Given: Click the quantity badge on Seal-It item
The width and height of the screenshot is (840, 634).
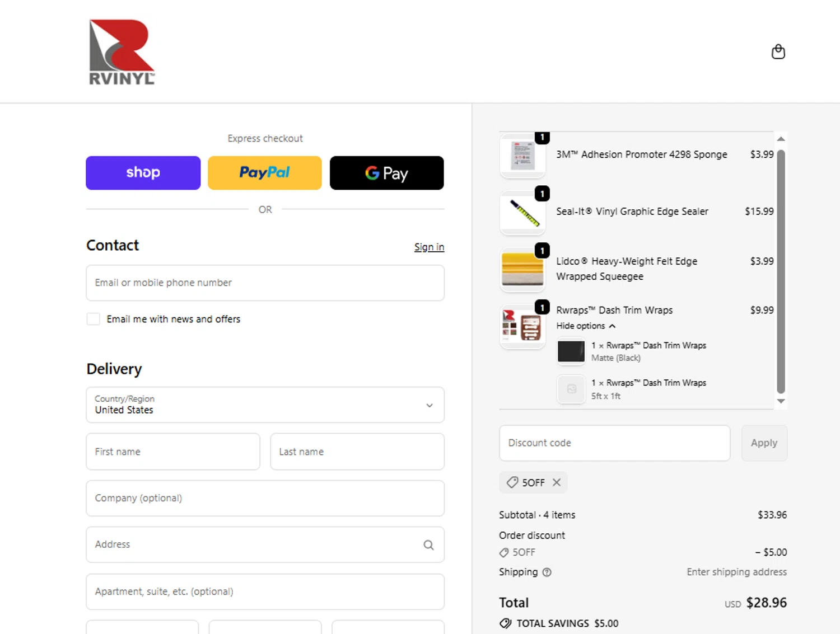Looking at the screenshot, I should [542, 194].
